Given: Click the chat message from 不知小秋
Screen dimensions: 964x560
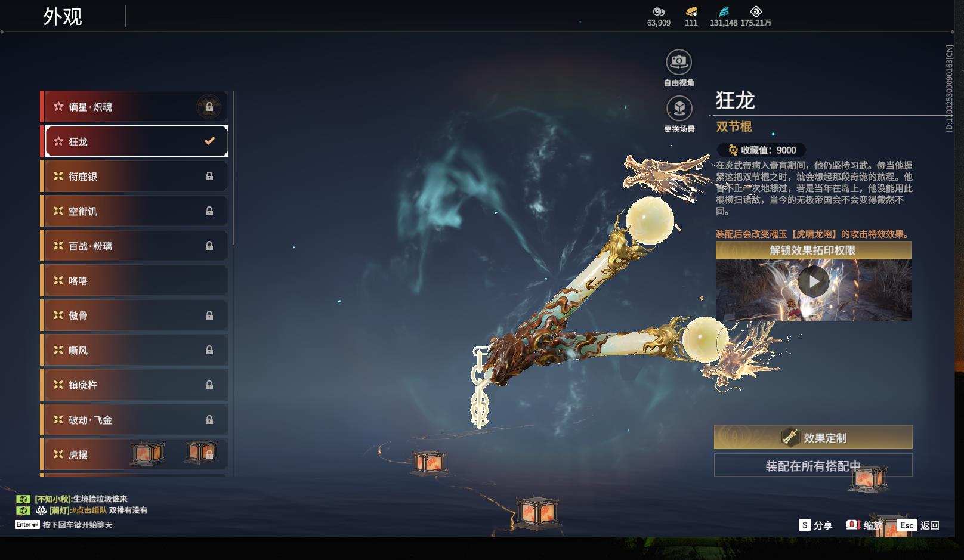Looking at the screenshot, I should [x=81, y=499].
